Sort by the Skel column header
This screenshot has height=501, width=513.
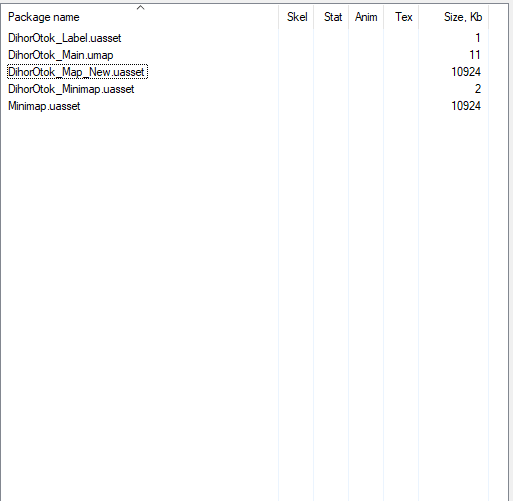[297, 17]
